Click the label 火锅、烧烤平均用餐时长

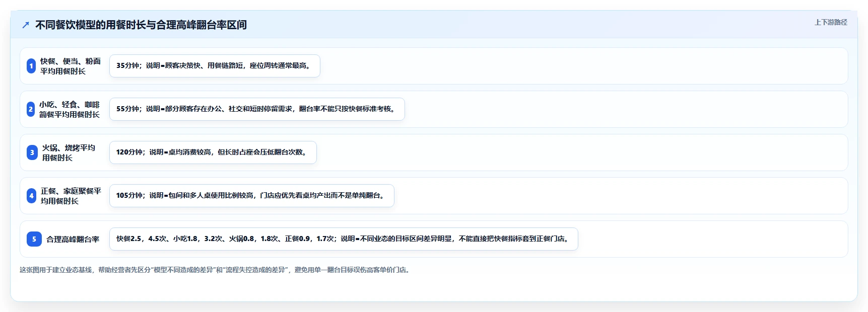(69, 152)
